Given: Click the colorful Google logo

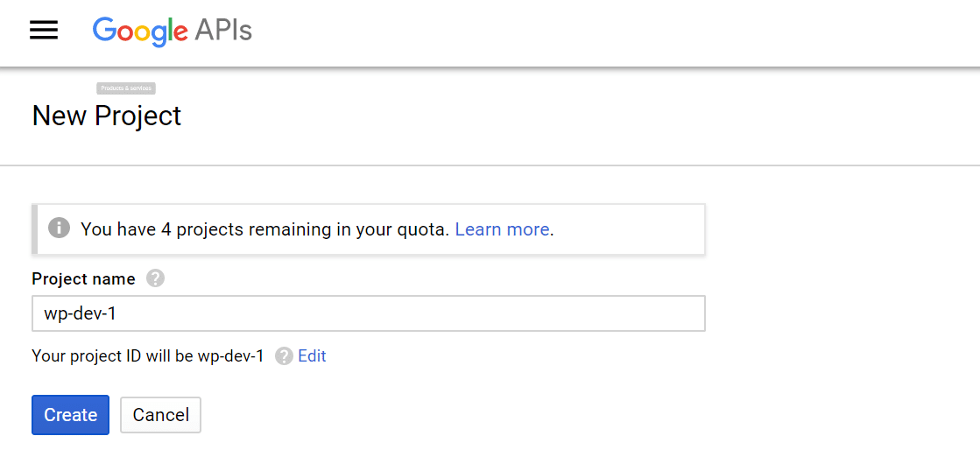Looking at the screenshot, I should pos(140,32).
